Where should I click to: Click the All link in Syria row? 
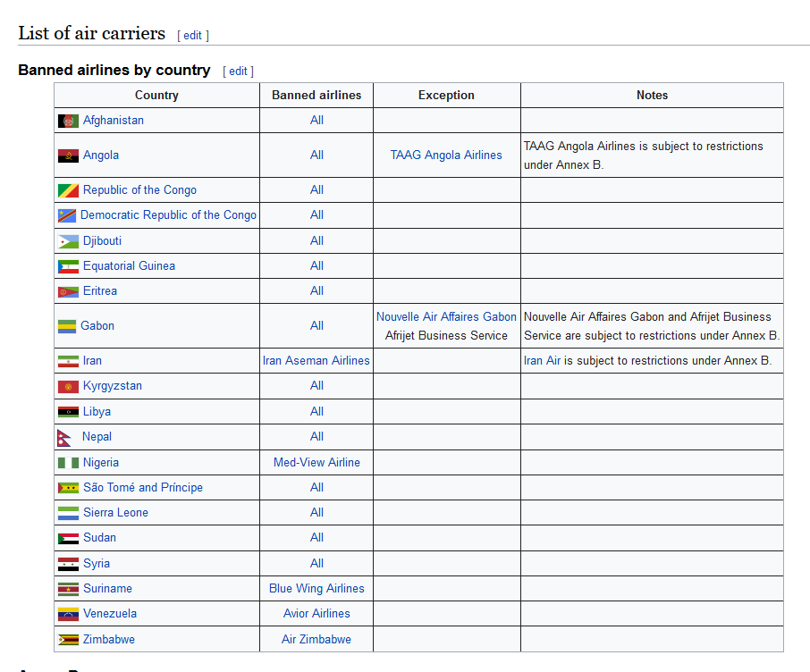(x=316, y=564)
